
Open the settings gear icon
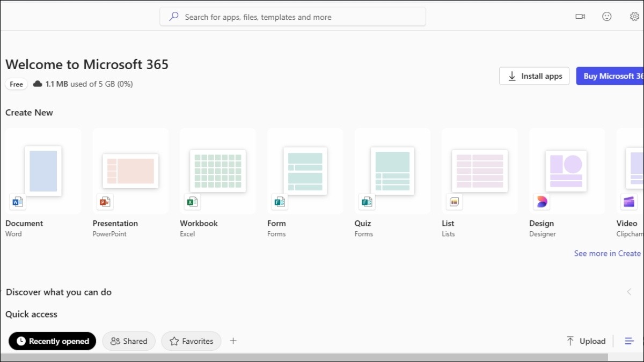click(634, 17)
